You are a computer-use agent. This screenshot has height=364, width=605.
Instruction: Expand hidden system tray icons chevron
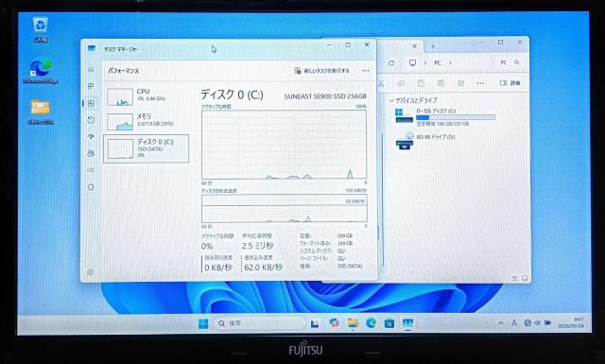coord(500,323)
